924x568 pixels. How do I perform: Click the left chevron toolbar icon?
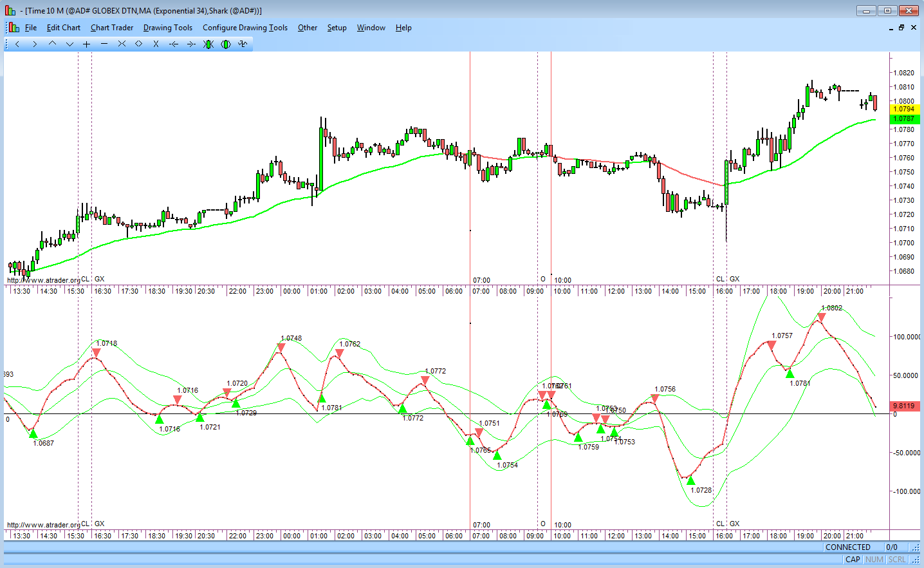coord(17,44)
